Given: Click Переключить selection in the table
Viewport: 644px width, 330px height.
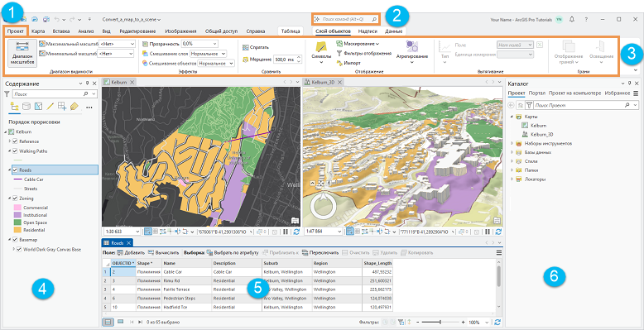Looking at the screenshot, I should coord(320,253).
